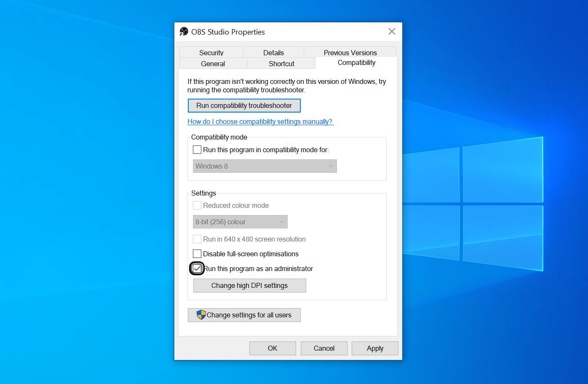
Task: Check 'Run in 640 x 480 screen resolution'
Action: tap(197, 239)
